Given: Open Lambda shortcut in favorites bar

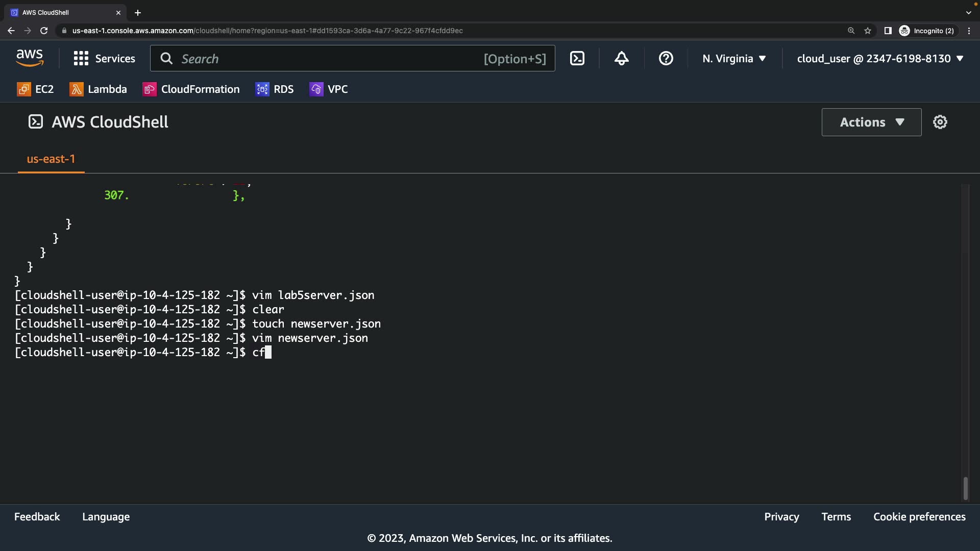Looking at the screenshot, I should click(98, 89).
